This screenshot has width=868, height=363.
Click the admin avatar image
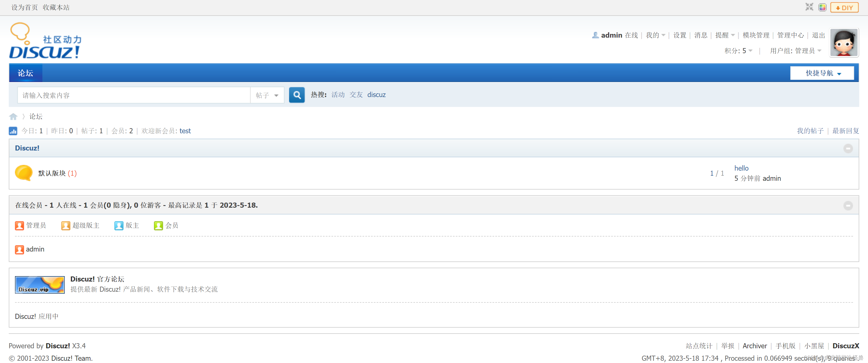pos(843,42)
